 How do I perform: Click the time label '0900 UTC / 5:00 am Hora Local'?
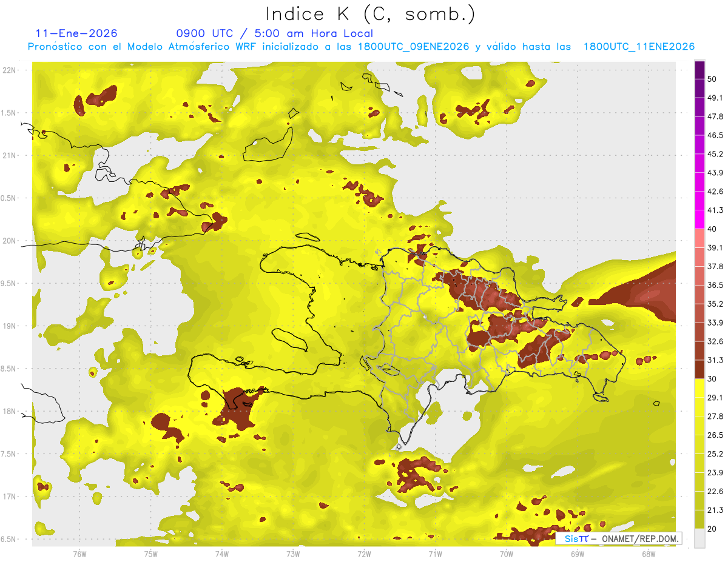click(x=274, y=33)
